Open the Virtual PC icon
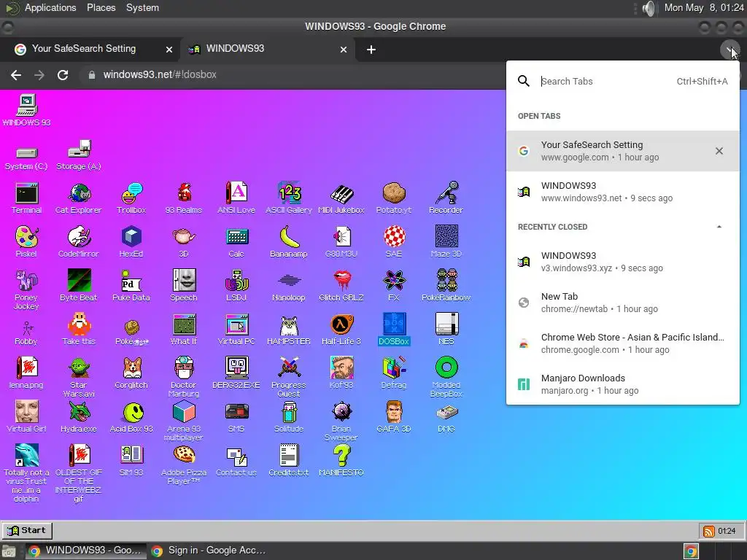747x560 pixels. pyautogui.click(x=236, y=330)
